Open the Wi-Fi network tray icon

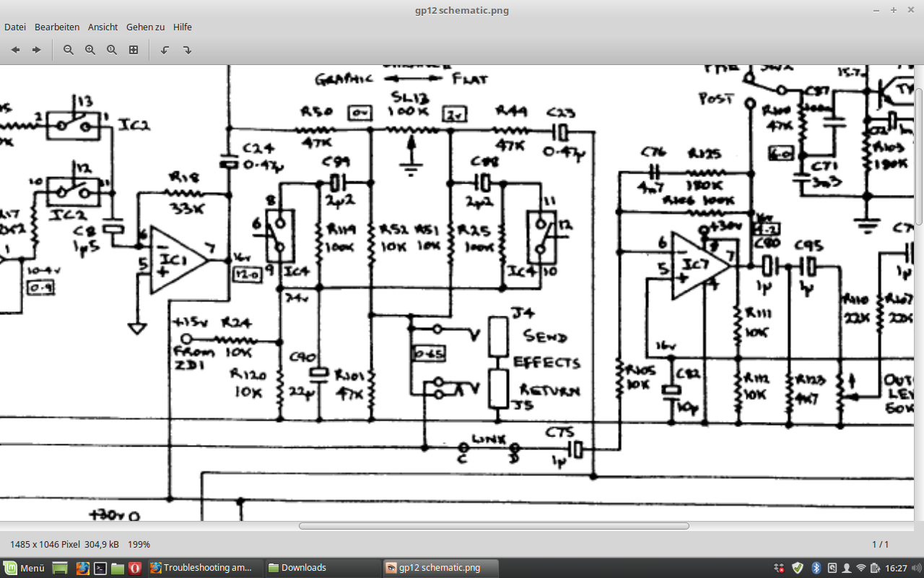[x=861, y=568]
